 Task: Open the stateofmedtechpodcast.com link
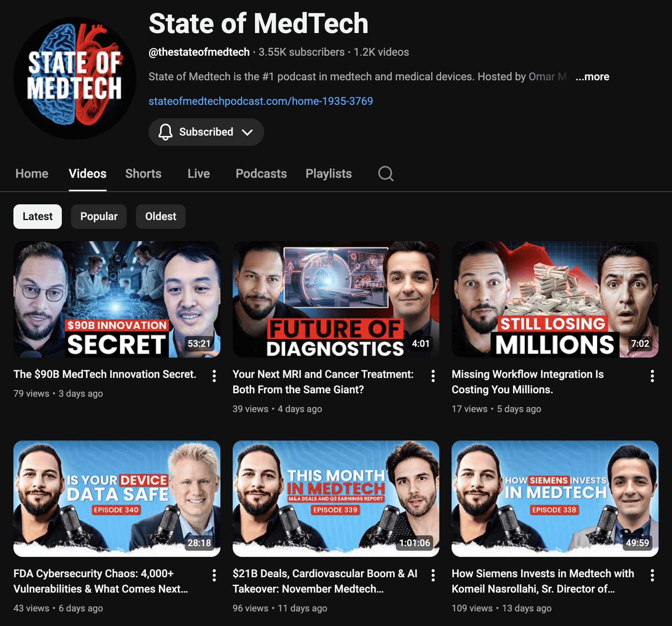(x=261, y=101)
